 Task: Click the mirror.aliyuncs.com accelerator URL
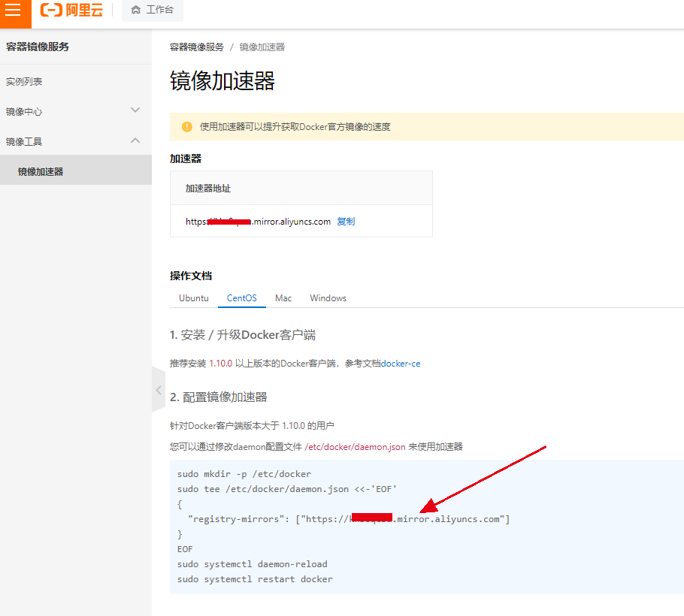(259, 222)
